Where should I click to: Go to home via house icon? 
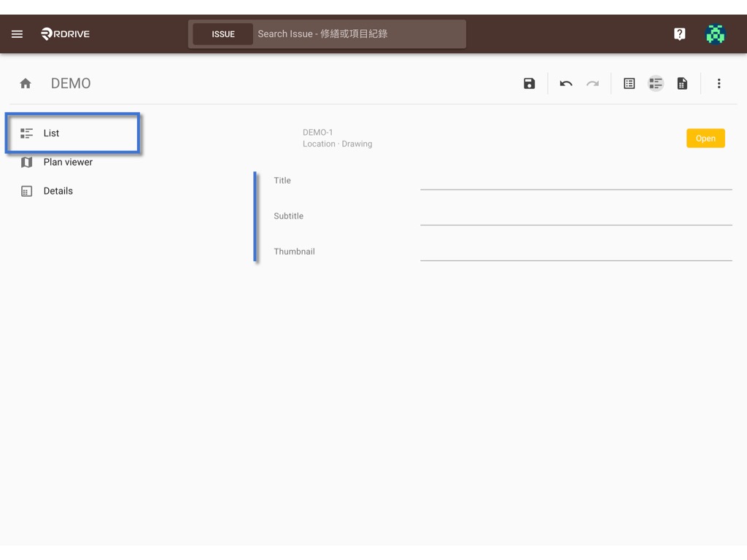click(x=26, y=84)
